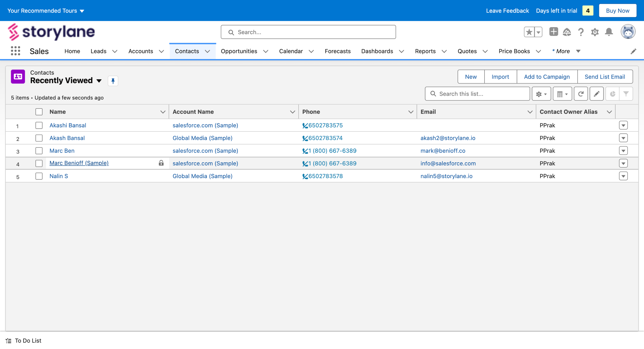This screenshot has height=349, width=644.
Task: Open the App Launcher grid icon
Action: tap(15, 51)
